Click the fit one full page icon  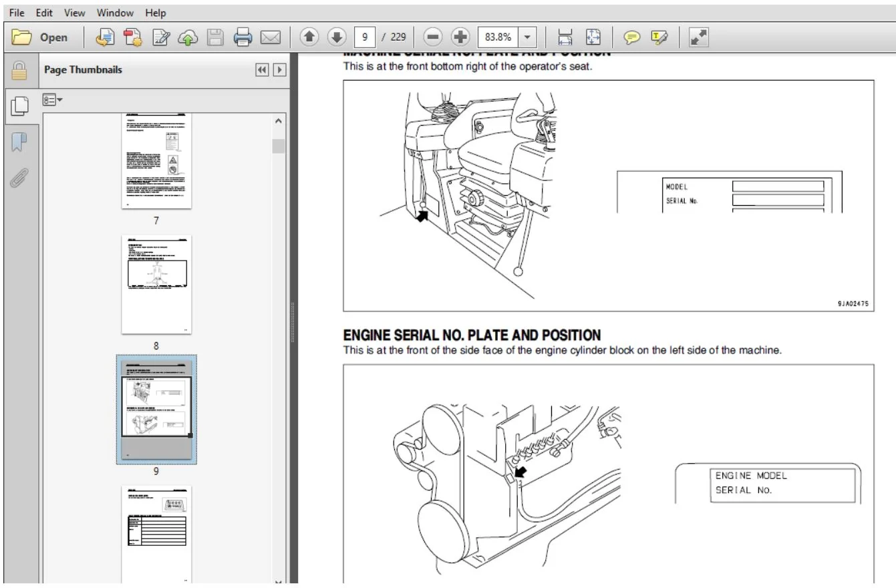pos(593,37)
